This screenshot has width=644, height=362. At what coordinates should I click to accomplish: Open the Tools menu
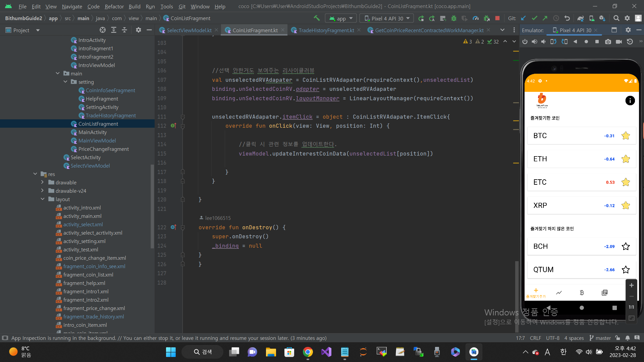click(x=167, y=6)
